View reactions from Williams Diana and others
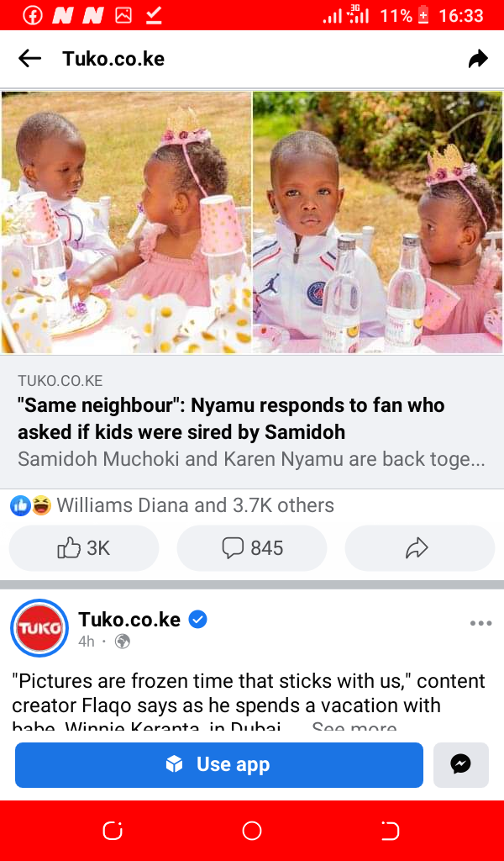 (x=171, y=504)
